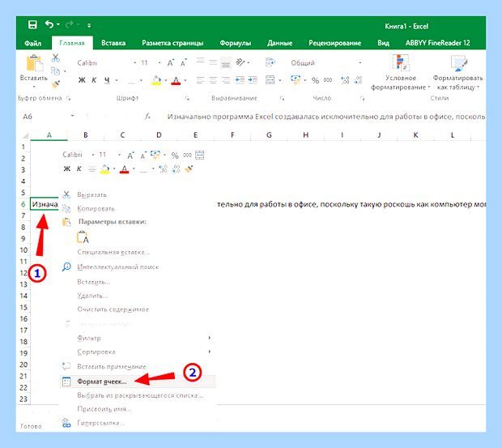The width and height of the screenshot is (502, 448).
Task: Expand the Фильтр submenu
Action: (138, 338)
